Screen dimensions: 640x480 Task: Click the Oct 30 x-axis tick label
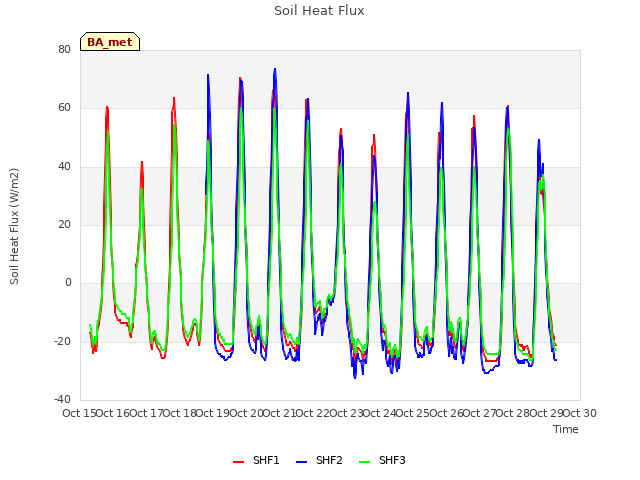click(580, 413)
